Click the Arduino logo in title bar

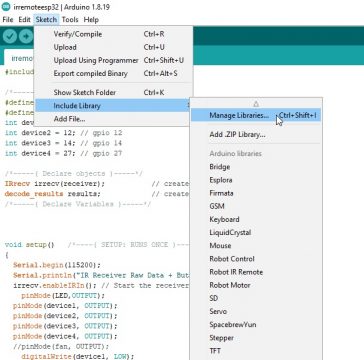point(6,7)
